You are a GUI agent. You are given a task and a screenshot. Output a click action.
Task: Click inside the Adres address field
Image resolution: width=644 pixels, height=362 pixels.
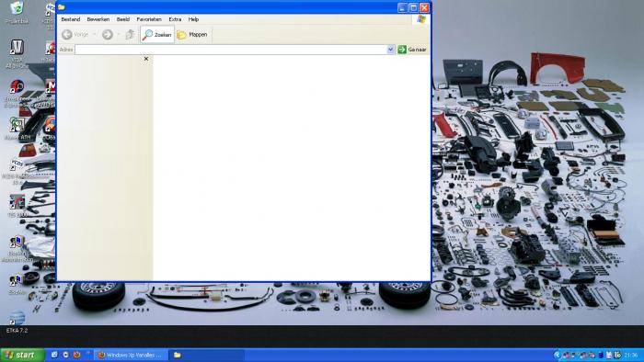click(x=231, y=50)
